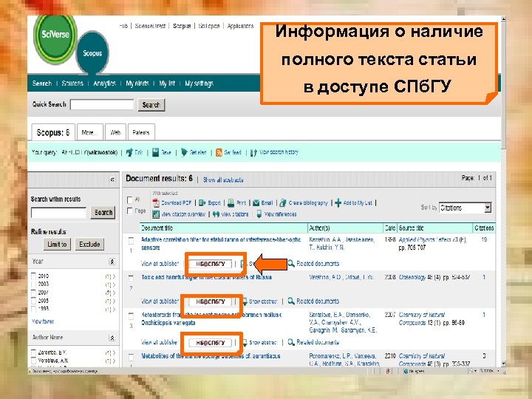Click the Set feed RSS icon
Screen dimensions: 532x399
[219, 152]
